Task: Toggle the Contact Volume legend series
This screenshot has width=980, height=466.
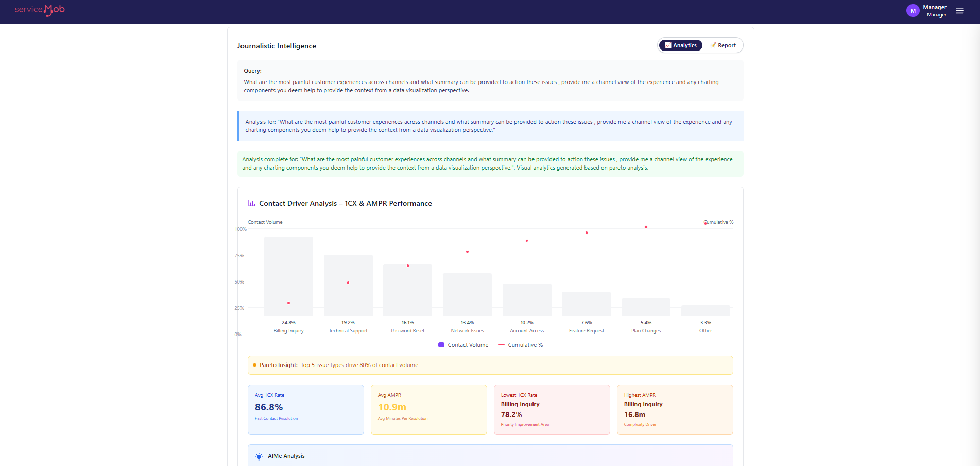Action: tap(462, 344)
